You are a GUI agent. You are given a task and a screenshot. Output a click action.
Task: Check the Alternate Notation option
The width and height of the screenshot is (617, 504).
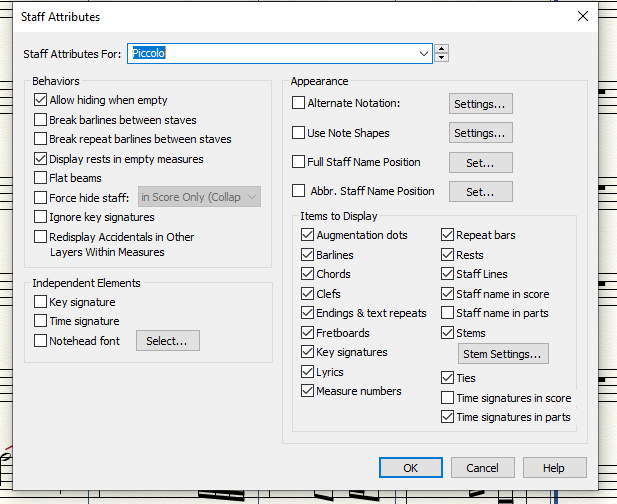[299, 103]
